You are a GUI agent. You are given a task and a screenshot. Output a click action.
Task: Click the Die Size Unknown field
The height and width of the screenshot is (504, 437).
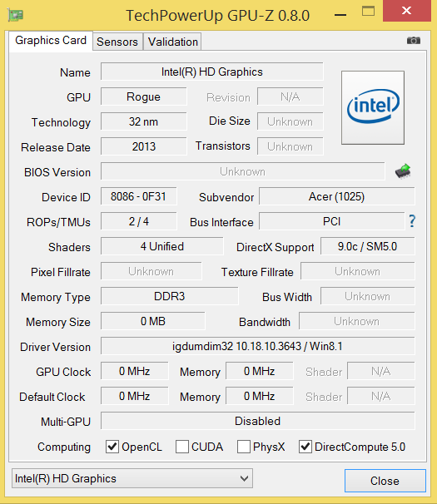point(291,121)
